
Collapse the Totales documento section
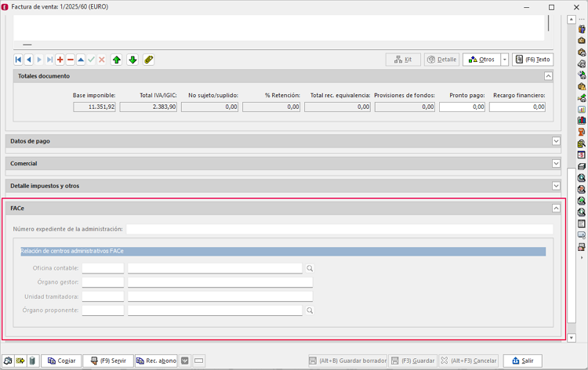tap(548, 76)
